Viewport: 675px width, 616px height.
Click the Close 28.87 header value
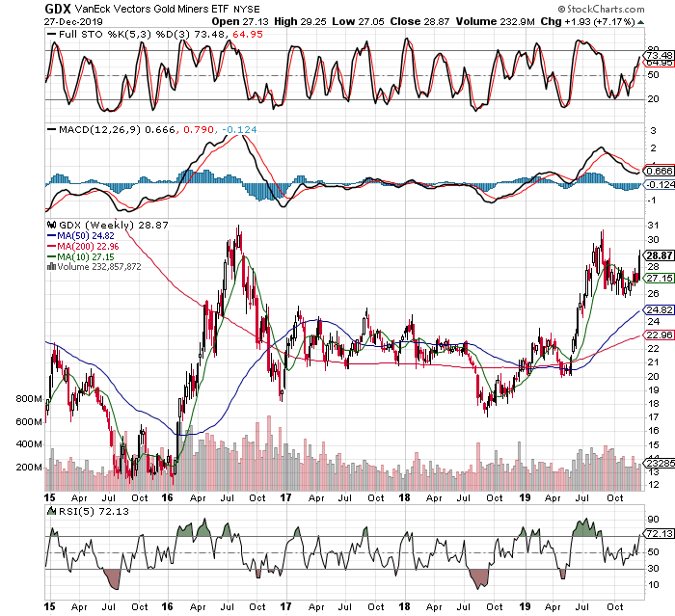click(x=419, y=21)
